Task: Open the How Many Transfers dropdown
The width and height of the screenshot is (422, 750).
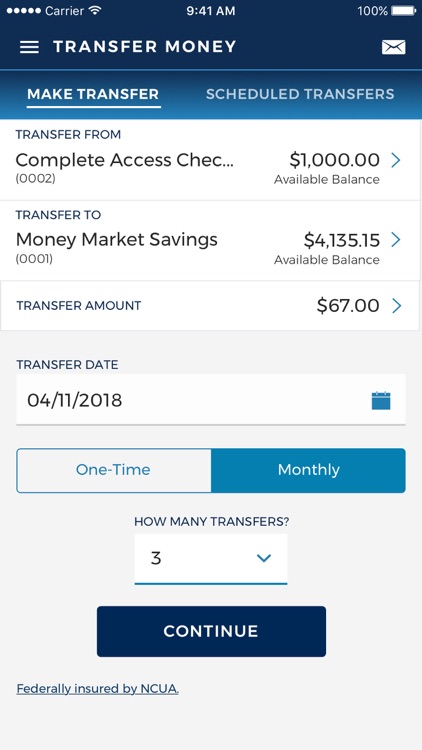Action: (x=211, y=559)
